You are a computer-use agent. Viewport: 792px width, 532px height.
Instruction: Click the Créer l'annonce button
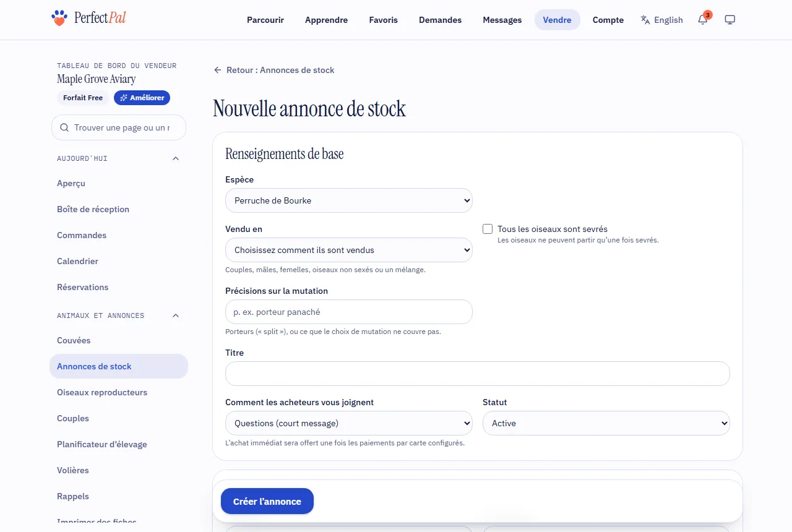click(x=267, y=501)
